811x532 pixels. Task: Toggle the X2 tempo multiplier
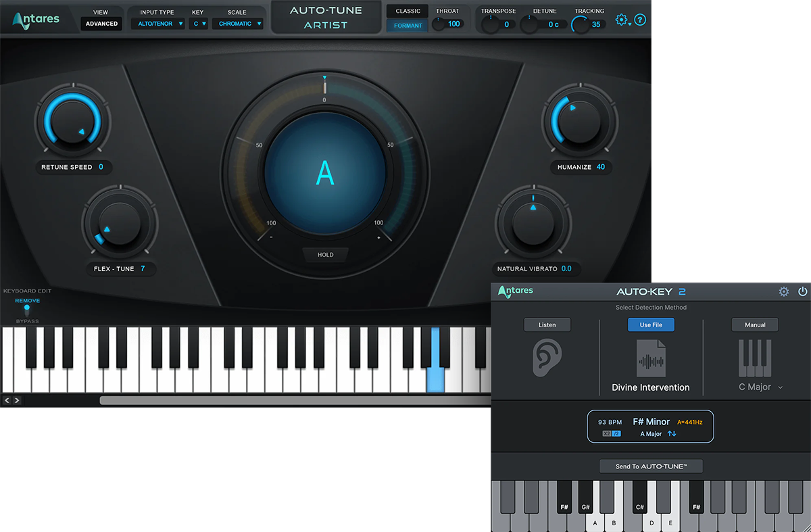tap(606, 434)
